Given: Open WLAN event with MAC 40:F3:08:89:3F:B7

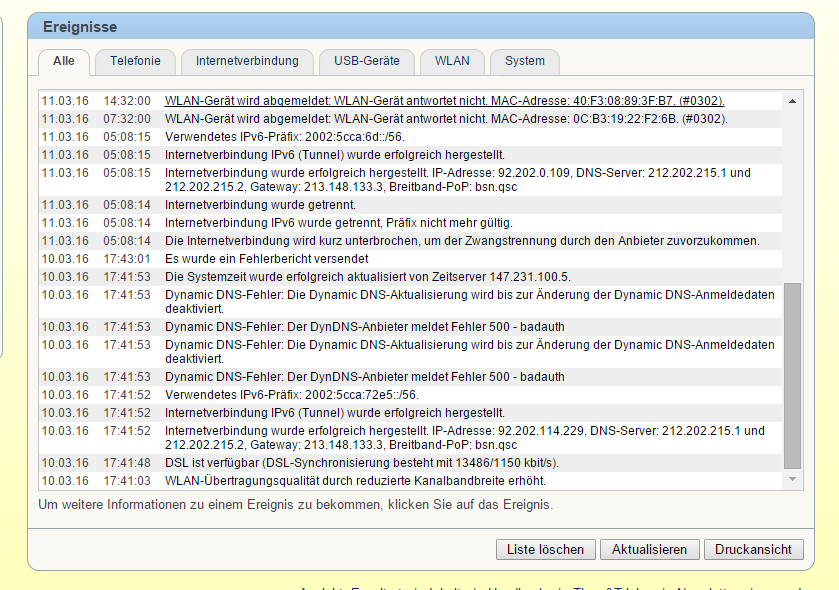Looking at the screenshot, I should (444, 101).
